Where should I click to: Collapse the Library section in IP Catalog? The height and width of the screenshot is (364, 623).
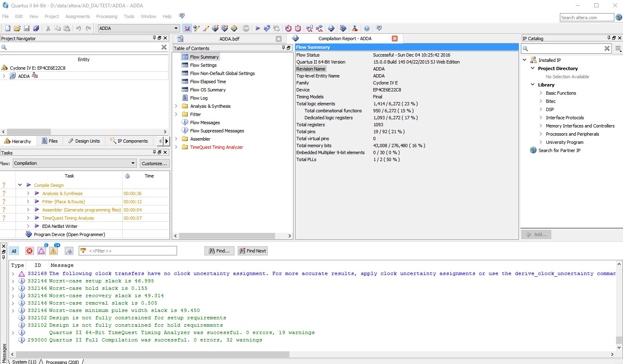point(533,84)
